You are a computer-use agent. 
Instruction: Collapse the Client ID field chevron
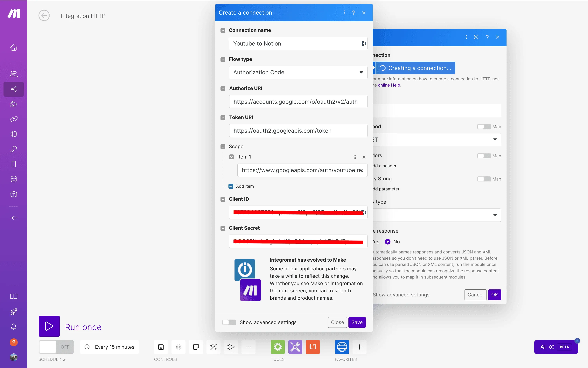[223, 199]
